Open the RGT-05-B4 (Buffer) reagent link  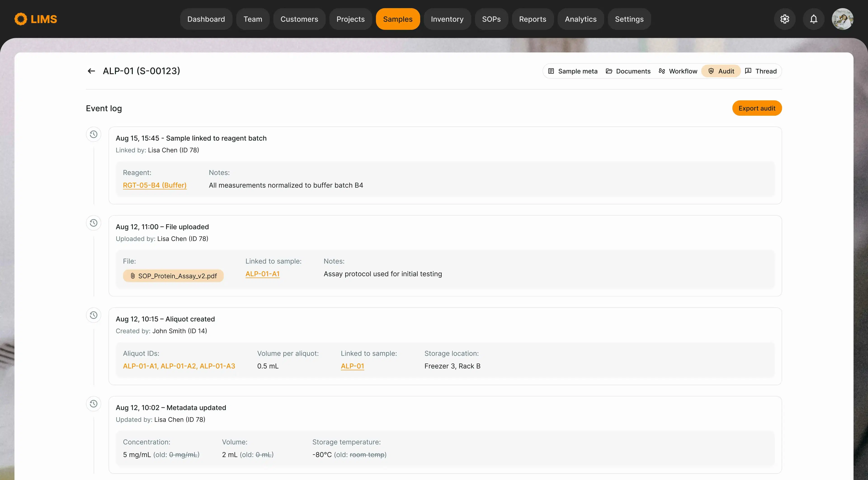155,185
